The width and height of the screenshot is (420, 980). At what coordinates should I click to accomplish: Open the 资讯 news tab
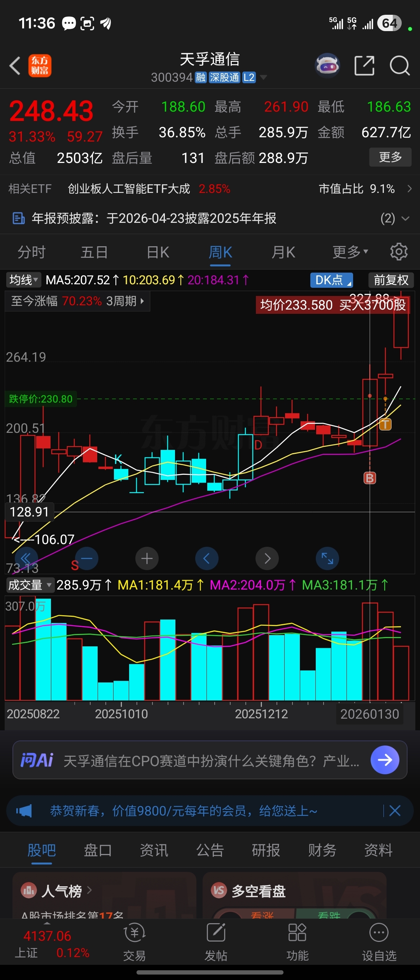click(154, 850)
